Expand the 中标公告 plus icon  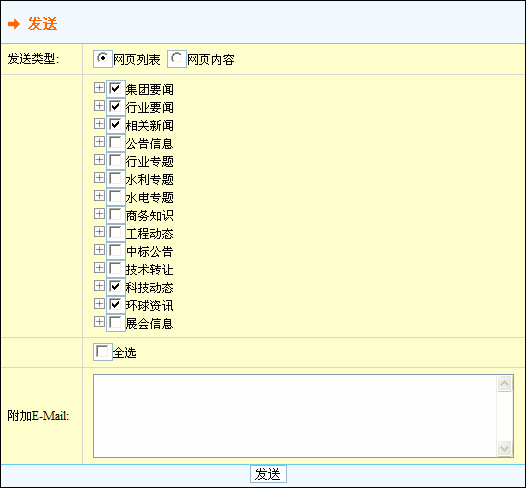click(x=99, y=250)
